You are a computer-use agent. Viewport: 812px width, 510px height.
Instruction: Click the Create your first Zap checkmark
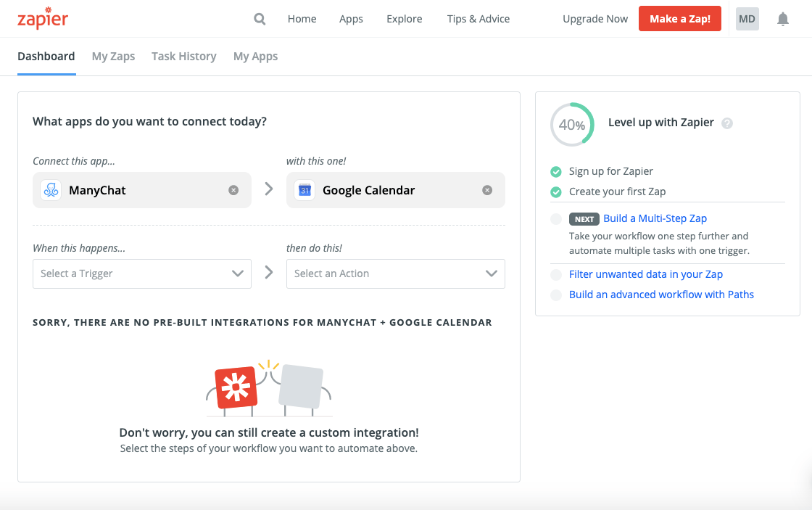tap(555, 192)
